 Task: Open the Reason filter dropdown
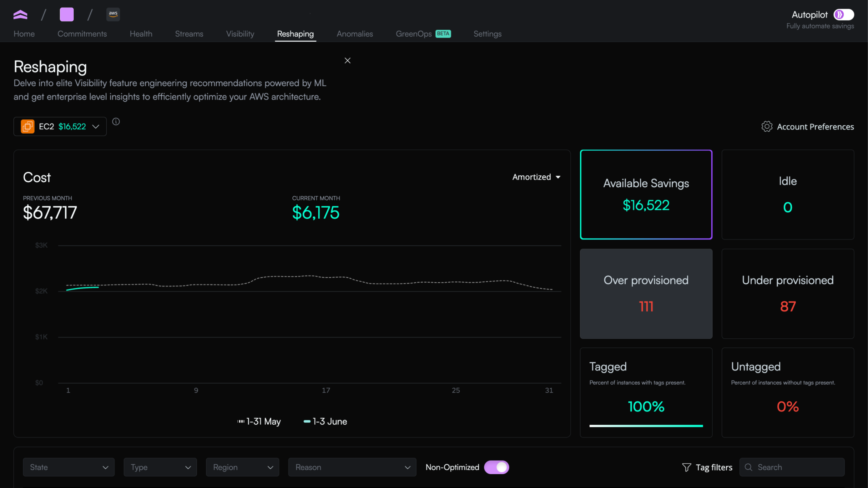[x=352, y=467]
